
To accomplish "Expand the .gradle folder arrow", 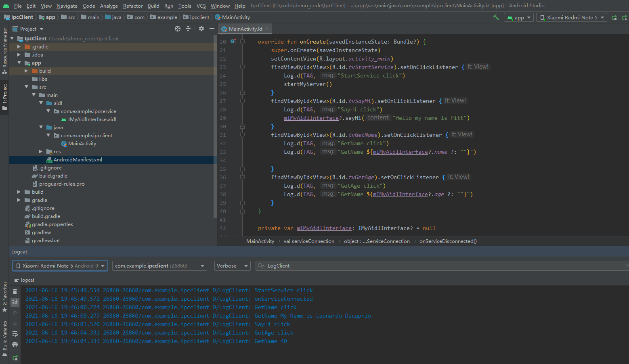I will tap(19, 46).
